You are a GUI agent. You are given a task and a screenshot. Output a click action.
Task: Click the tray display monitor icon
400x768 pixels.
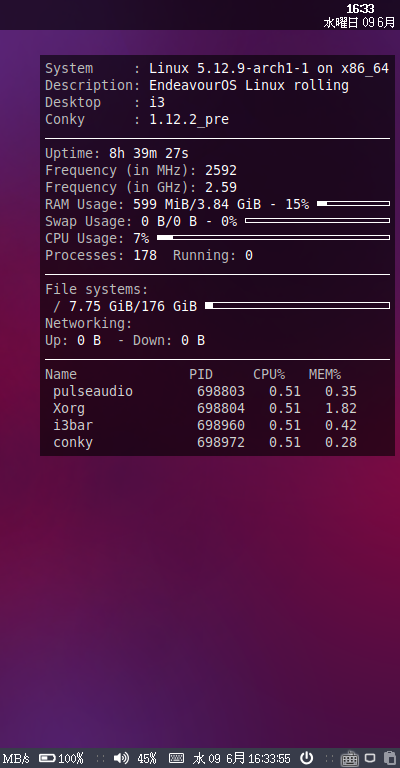point(371,758)
